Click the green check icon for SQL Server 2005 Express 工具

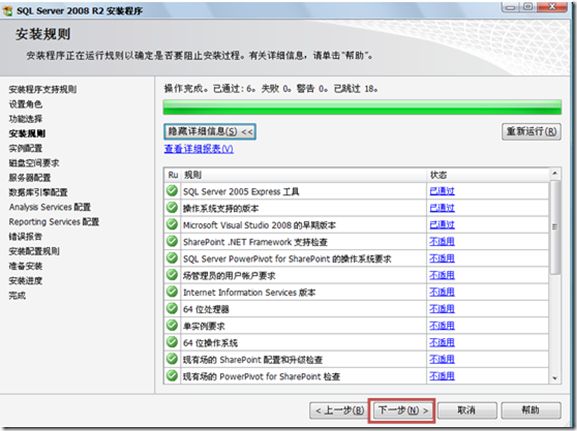(x=172, y=191)
